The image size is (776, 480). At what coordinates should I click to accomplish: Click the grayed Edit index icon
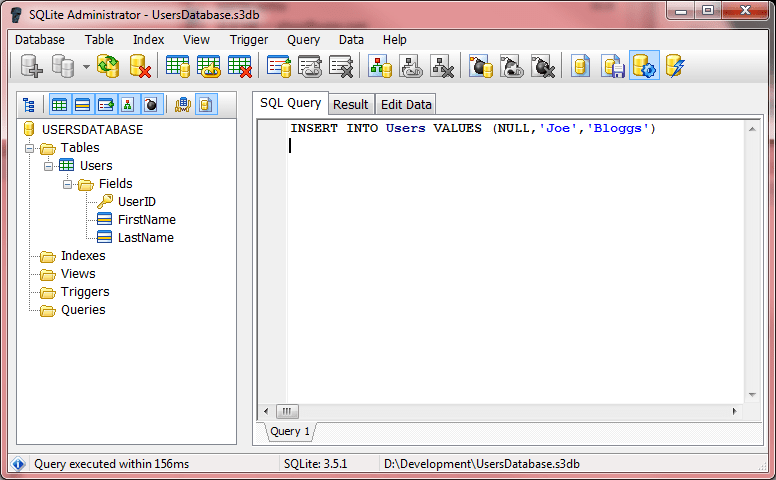(x=310, y=66)
